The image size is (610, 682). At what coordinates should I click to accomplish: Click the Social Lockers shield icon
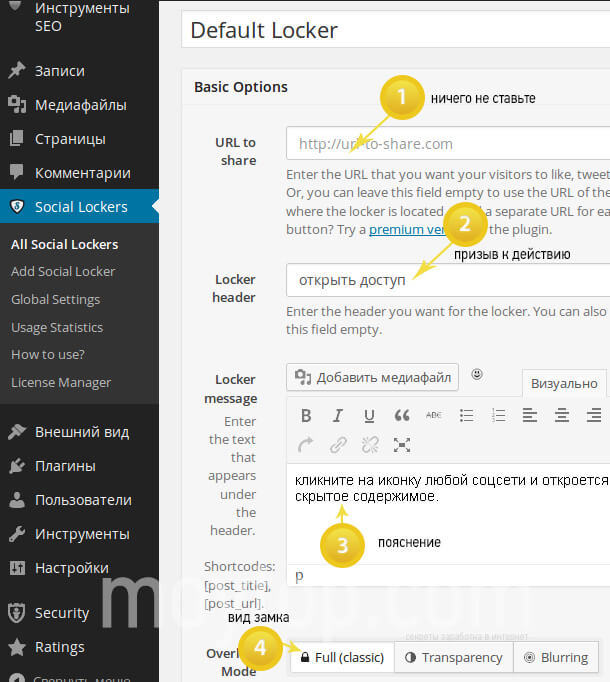pyautogui.click(x=17, y=206)
